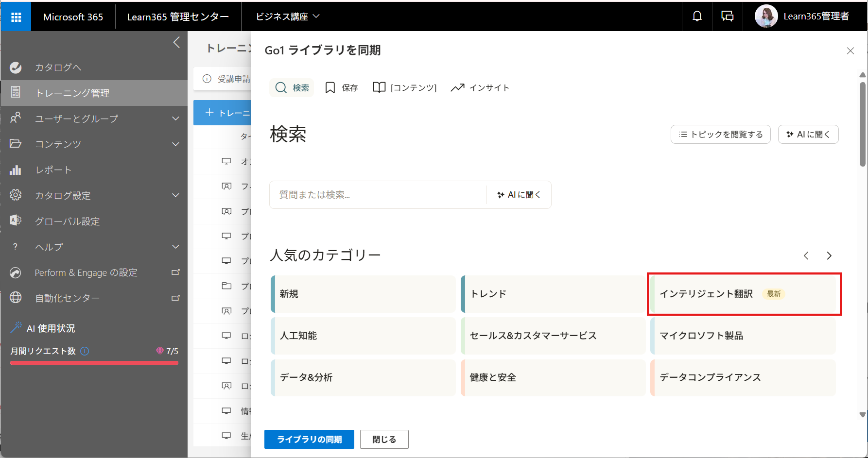Click the 質問または検索 input field
868x458 pixels.
click(x=378, y=195)
